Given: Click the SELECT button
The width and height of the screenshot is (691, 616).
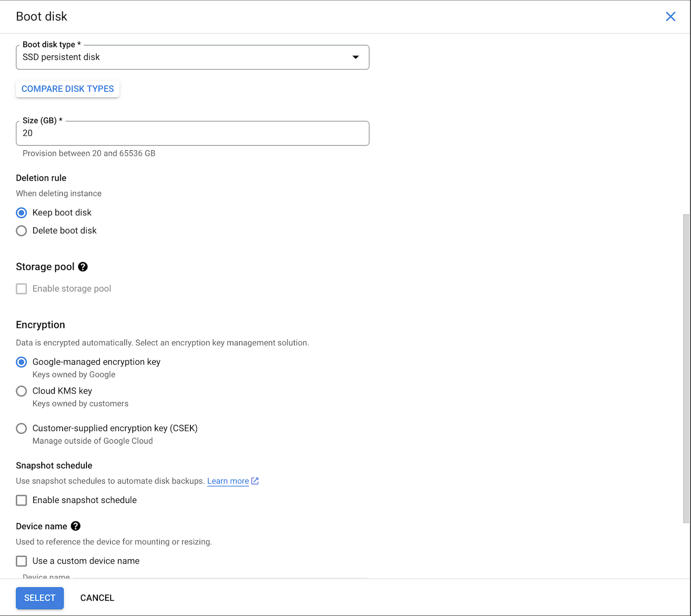Looking at the screenshot, I should [40, 598].
